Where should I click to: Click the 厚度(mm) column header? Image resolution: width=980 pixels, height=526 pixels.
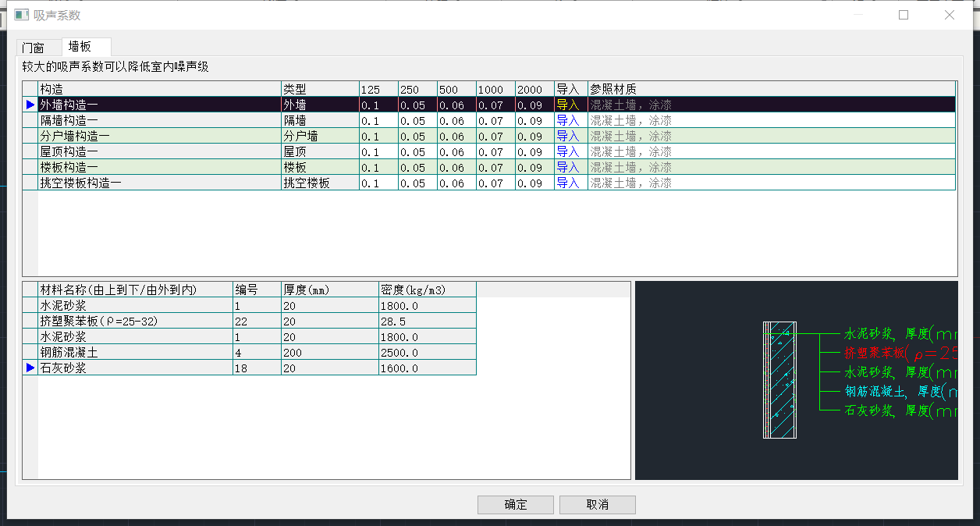[329, 290]
